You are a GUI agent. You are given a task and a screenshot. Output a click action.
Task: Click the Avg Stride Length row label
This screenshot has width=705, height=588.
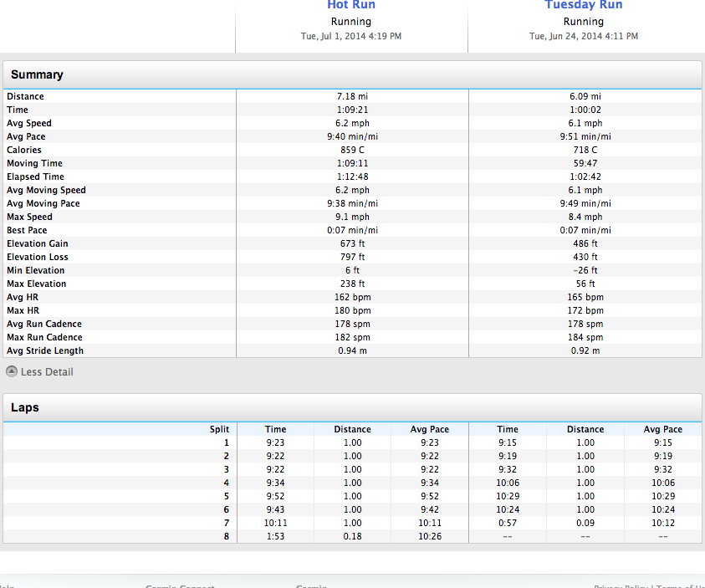[x=45, y=351]
